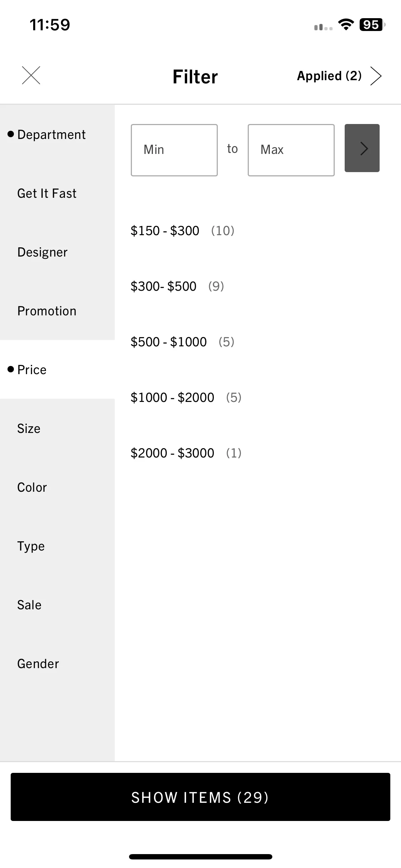
Task: View Applied (2) filters
Action: (x=329, y=76)
